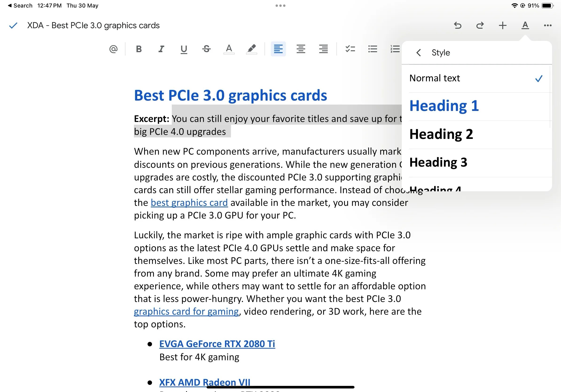
Task: Open the XFX AMD Radeon VII link
Action: click(x=205, y=382)
